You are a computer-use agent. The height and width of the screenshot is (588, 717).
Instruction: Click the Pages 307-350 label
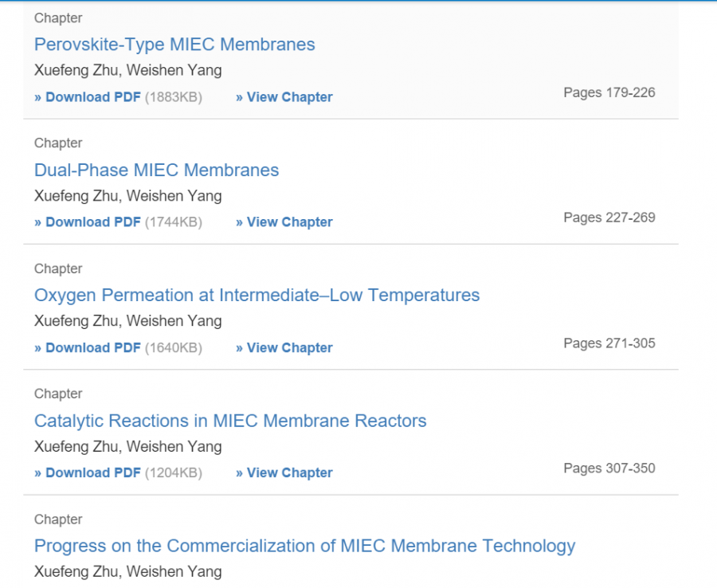(609, 468)
